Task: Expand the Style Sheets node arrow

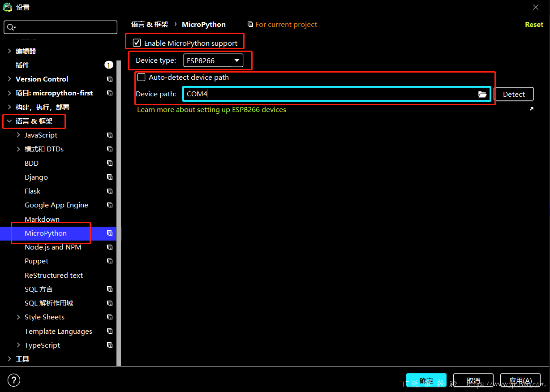Action: (18, 317)
